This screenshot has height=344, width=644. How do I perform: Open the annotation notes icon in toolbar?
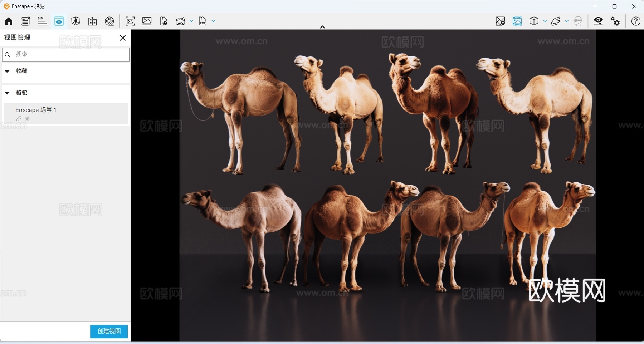[x=25, y=21]
